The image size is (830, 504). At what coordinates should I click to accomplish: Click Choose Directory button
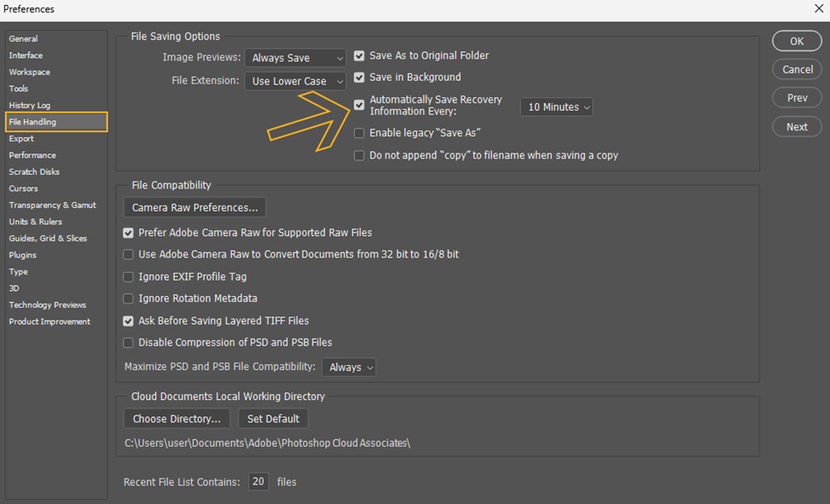click(177, 419)
